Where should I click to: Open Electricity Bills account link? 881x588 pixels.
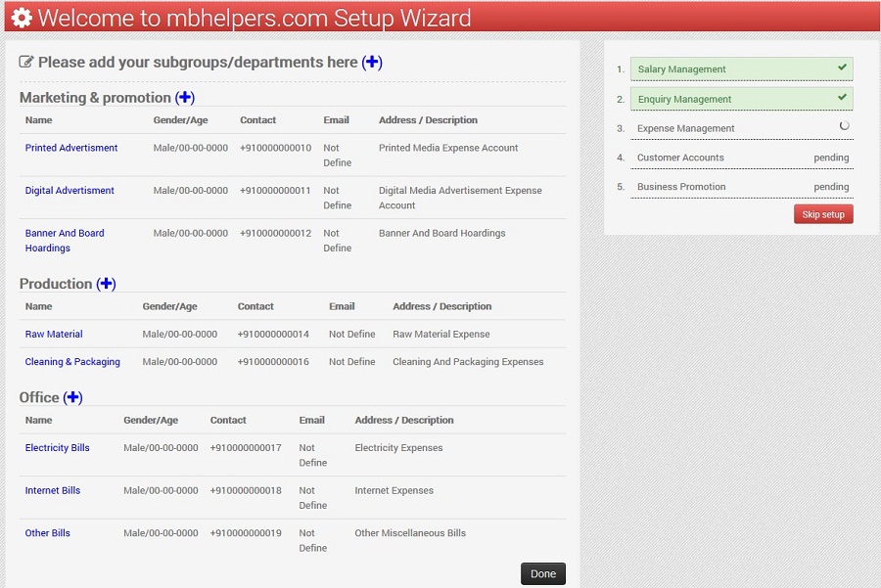coord(57,448)
